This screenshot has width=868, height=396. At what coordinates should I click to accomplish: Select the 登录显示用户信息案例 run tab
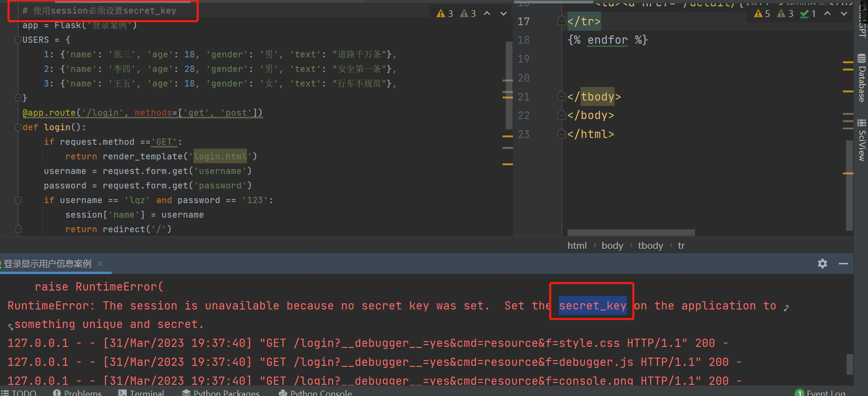(x=47, y=263)
